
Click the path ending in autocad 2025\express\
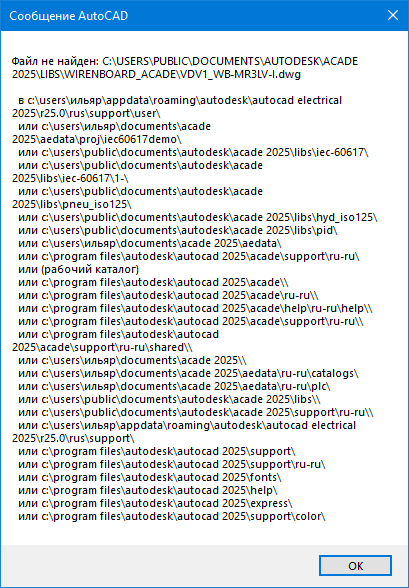155,503
